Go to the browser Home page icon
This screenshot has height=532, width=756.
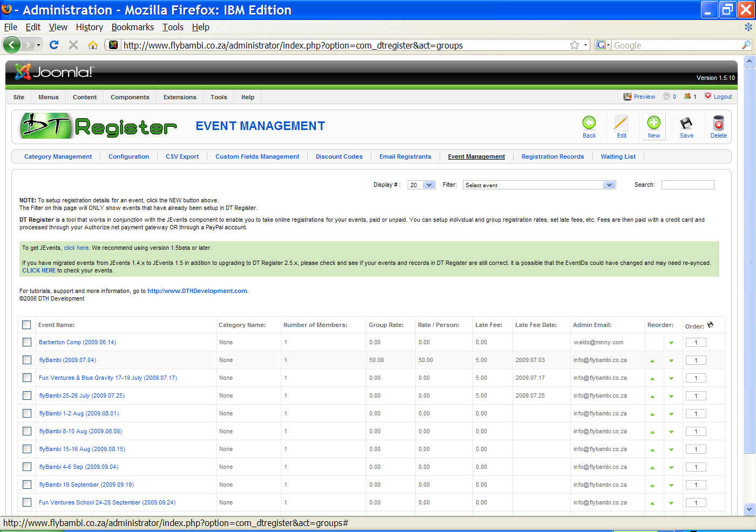pyautogui.click(x=93, y=45)
